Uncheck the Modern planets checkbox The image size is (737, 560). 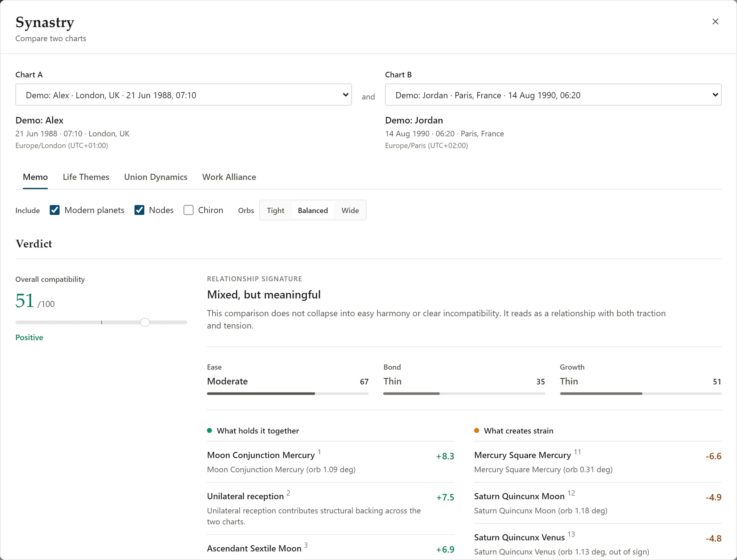(x=55, y=210)
